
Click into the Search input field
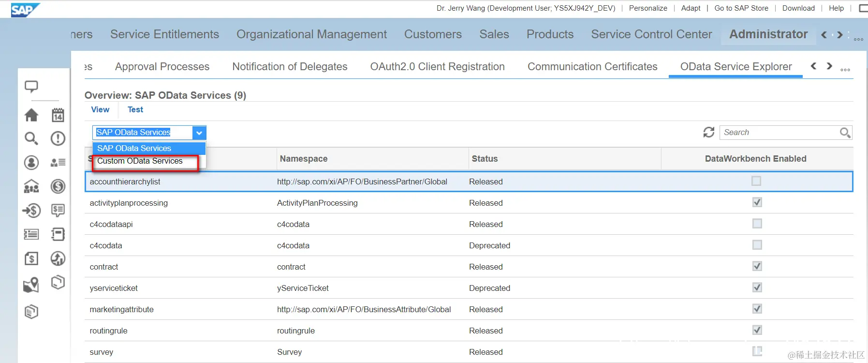(779, 133)
